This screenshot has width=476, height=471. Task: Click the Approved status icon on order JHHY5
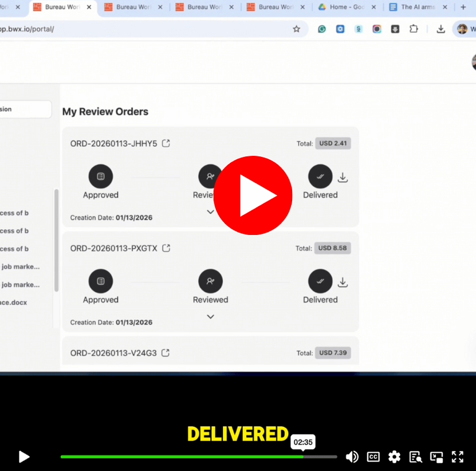(x=101, y=176)
